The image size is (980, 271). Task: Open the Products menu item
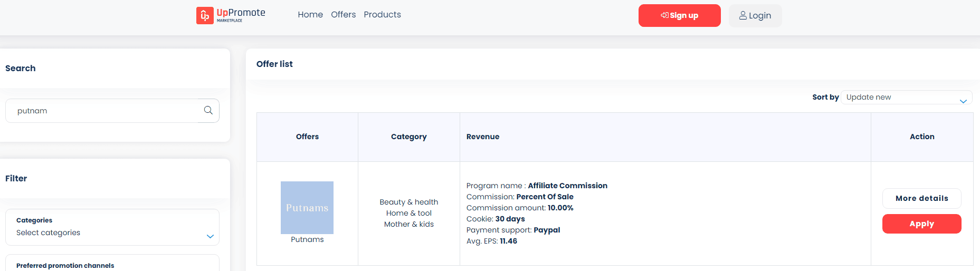(382, 15)
